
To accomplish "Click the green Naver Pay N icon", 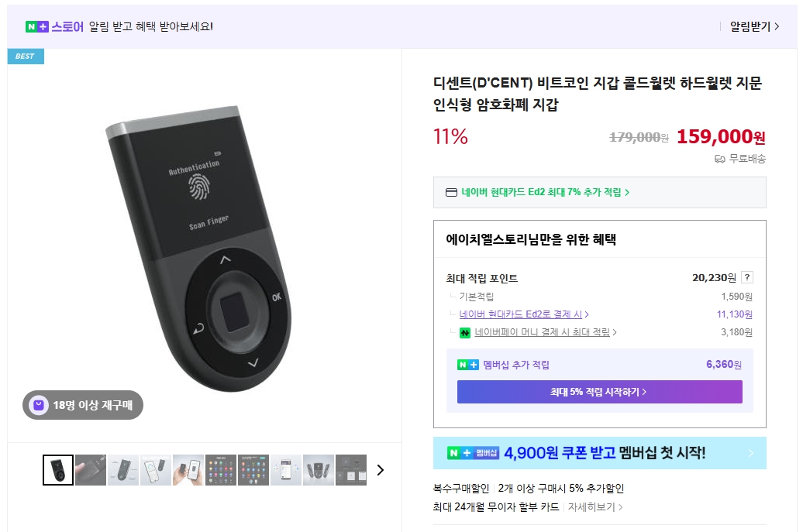I will pyautogui.click(x=465, y=333).
